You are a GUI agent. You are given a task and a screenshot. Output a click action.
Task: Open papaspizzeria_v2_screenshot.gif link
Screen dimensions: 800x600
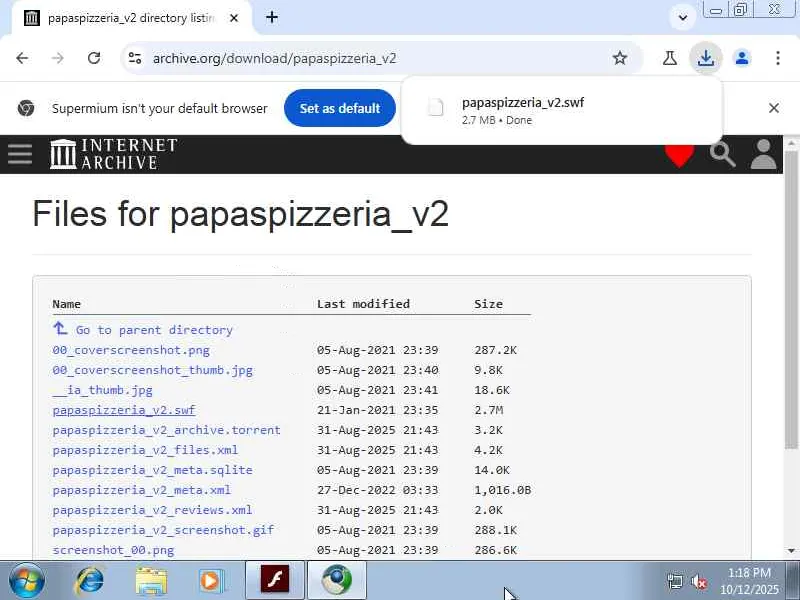point(163,530)
